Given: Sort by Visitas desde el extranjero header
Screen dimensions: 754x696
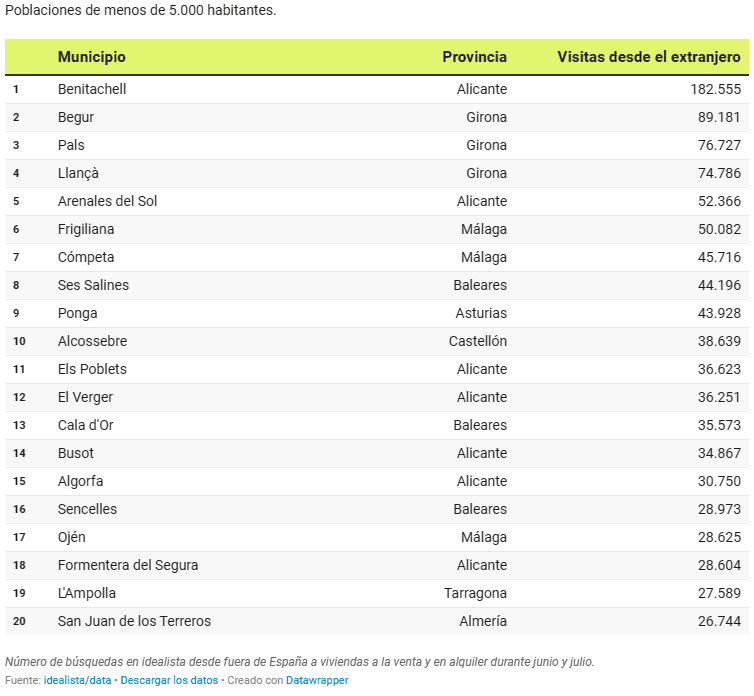Looking at the screenshot, I should coord(648,57).
